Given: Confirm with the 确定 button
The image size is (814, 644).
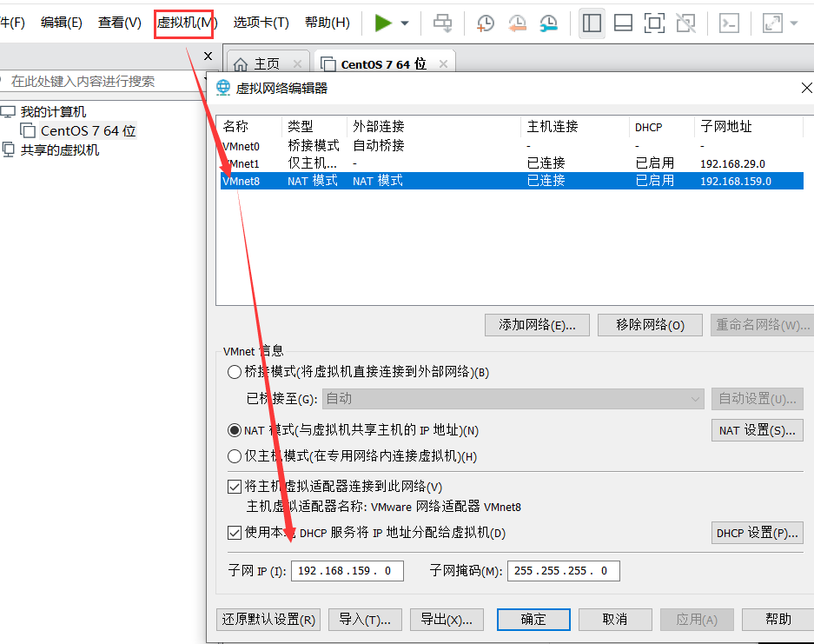Looking at the screenshot, I should click(533, 620).
